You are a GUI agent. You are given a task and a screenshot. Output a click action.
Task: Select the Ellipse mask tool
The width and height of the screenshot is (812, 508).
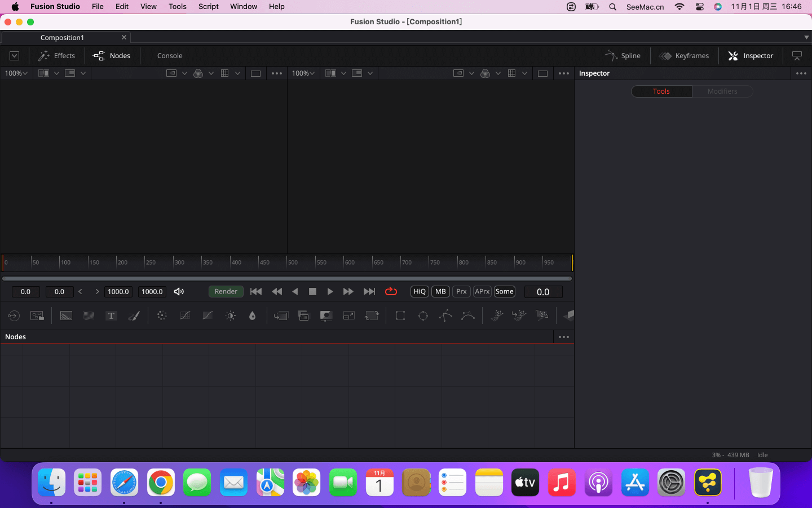point(423,316)
